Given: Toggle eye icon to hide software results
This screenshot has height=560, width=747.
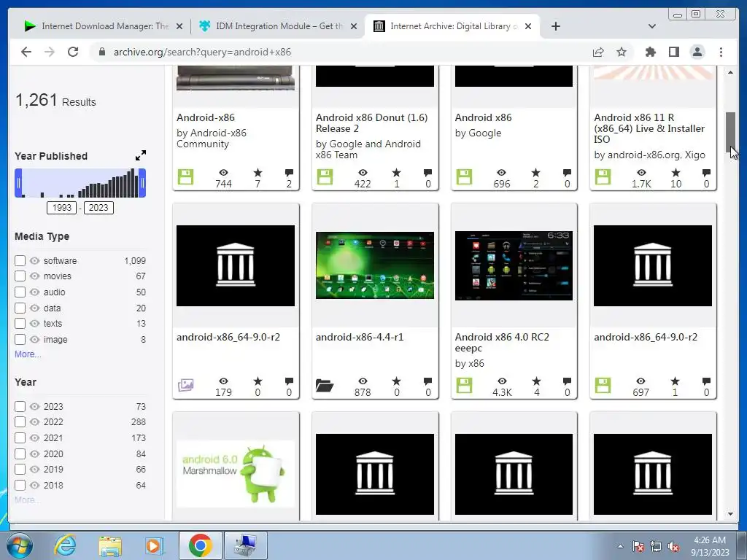Looking at the screenshot, I should tap(34, 260).
